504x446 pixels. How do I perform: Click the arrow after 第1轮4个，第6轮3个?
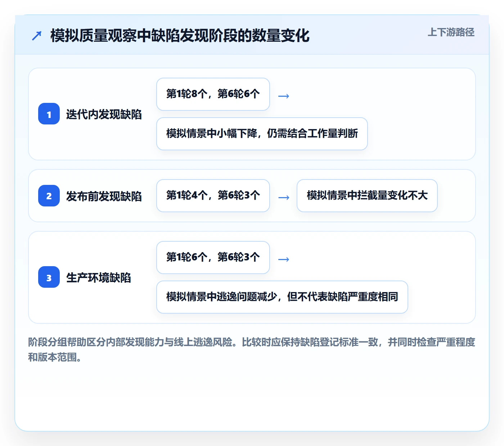(x=284, y=197)
